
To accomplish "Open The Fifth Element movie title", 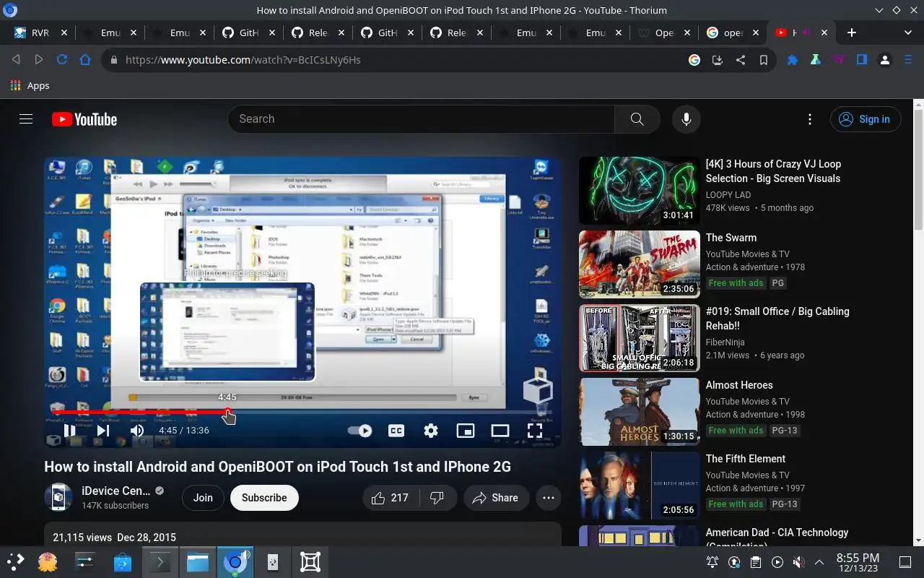I will tap(746, 459).
